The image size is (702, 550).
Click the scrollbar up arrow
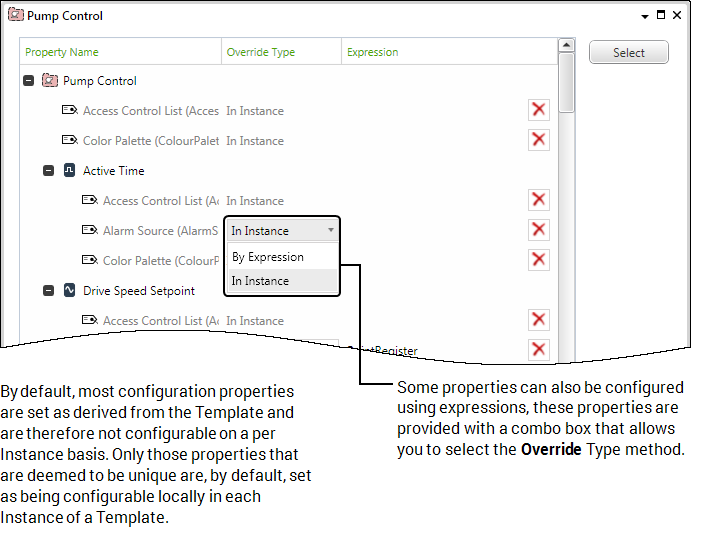(x=566, y=45)
